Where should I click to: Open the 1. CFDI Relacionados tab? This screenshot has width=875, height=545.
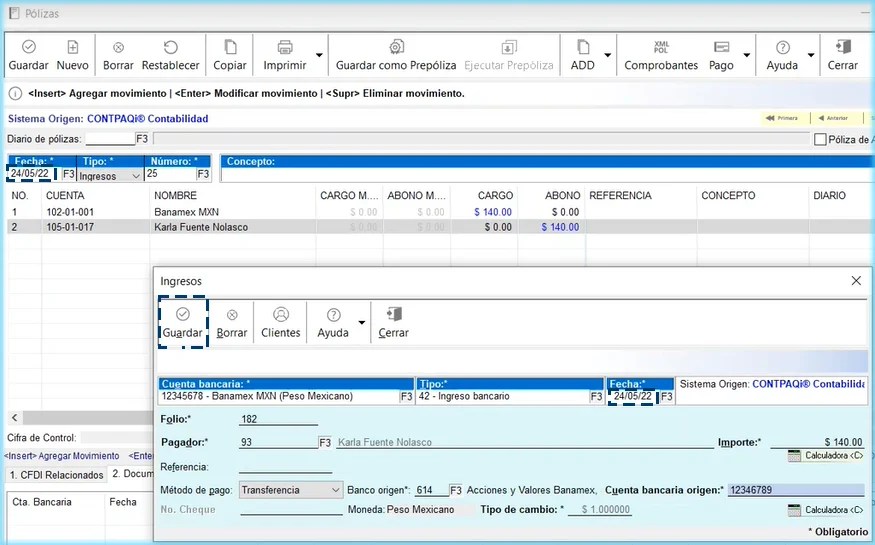(57, 475)
